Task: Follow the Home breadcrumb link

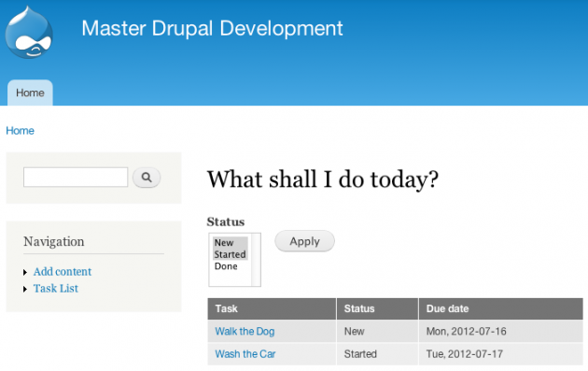Action: point(20,131)
